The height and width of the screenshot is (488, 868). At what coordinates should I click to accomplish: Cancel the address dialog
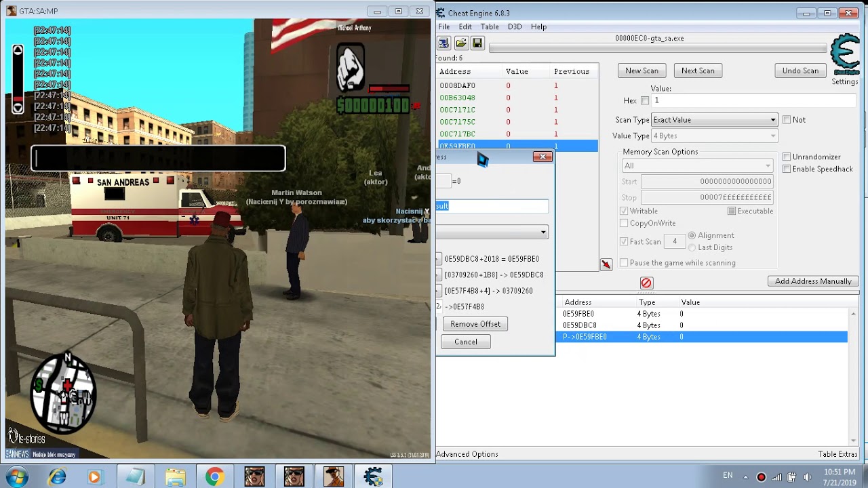tap(466, 342)
